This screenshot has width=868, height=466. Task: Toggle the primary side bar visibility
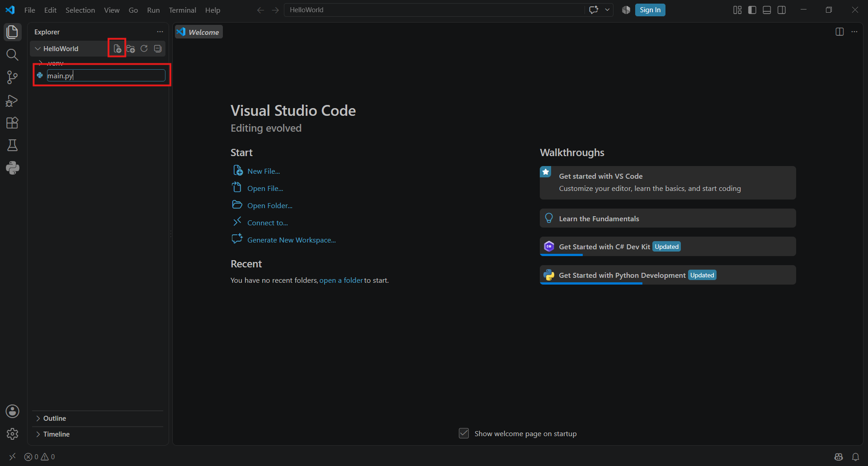pyautogui.click(x=752, y=10)
